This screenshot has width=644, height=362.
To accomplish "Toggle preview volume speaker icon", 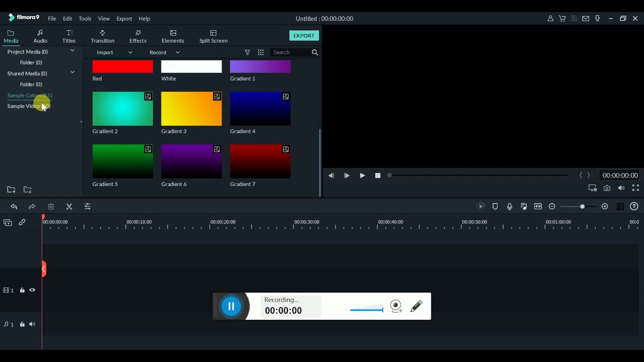I will click(621, 188).
